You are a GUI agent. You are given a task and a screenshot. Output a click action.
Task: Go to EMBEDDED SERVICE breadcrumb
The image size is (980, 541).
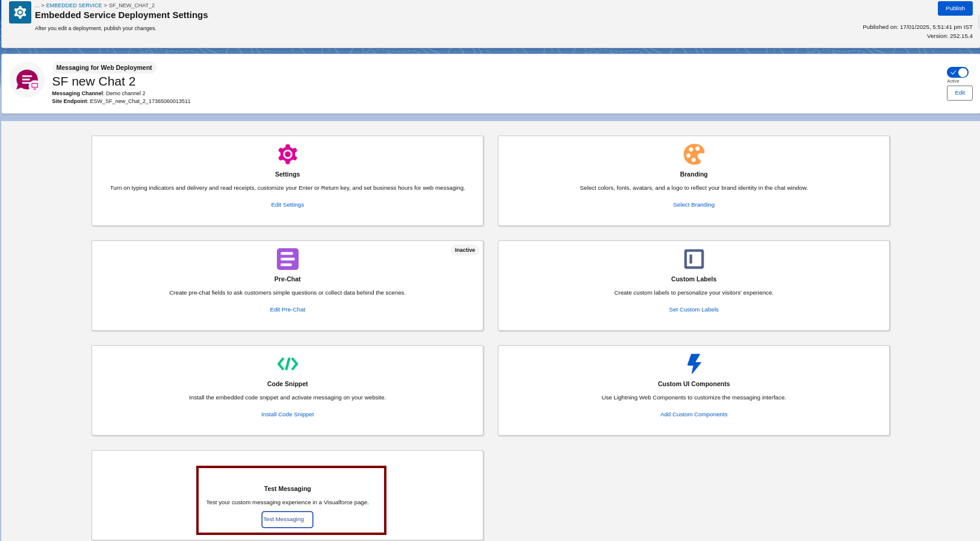tap(74, 5)
